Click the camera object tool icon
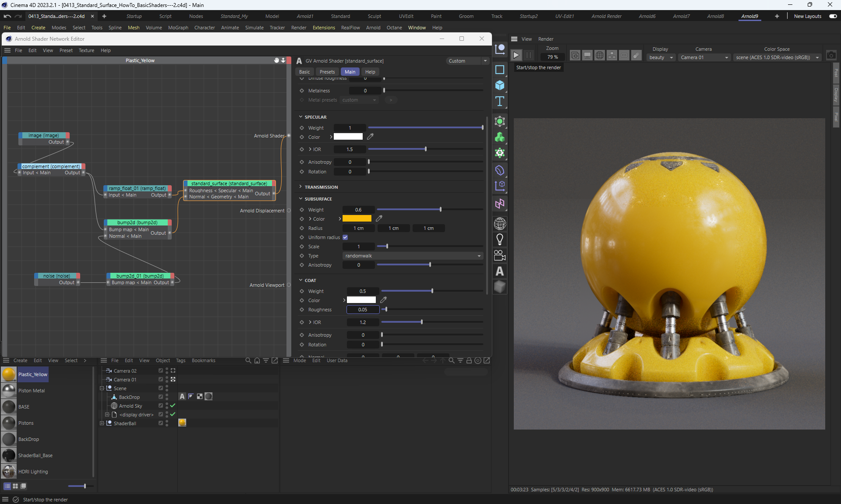The image size is (841, 504). (499, 255)
